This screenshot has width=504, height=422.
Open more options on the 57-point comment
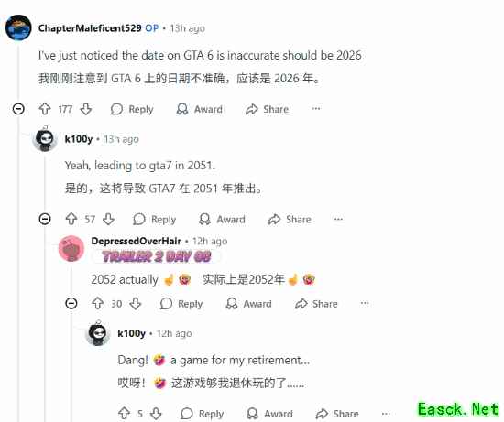coord(338,219)
